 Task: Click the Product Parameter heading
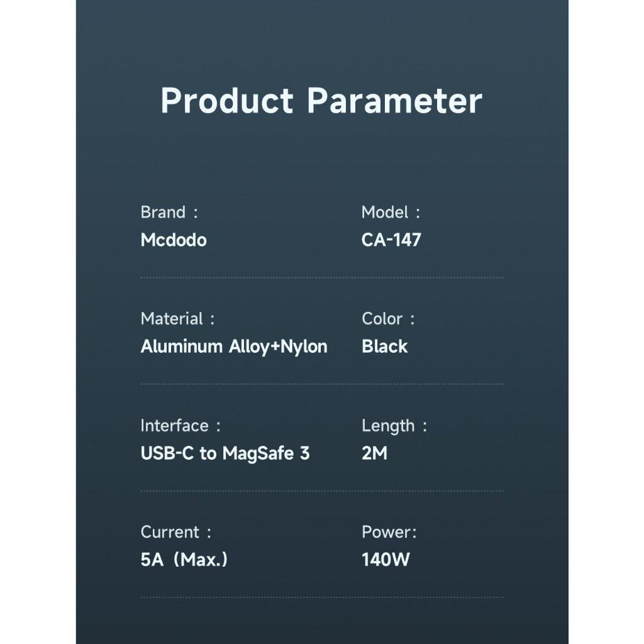pyautogui.click(x=321, y=101)
